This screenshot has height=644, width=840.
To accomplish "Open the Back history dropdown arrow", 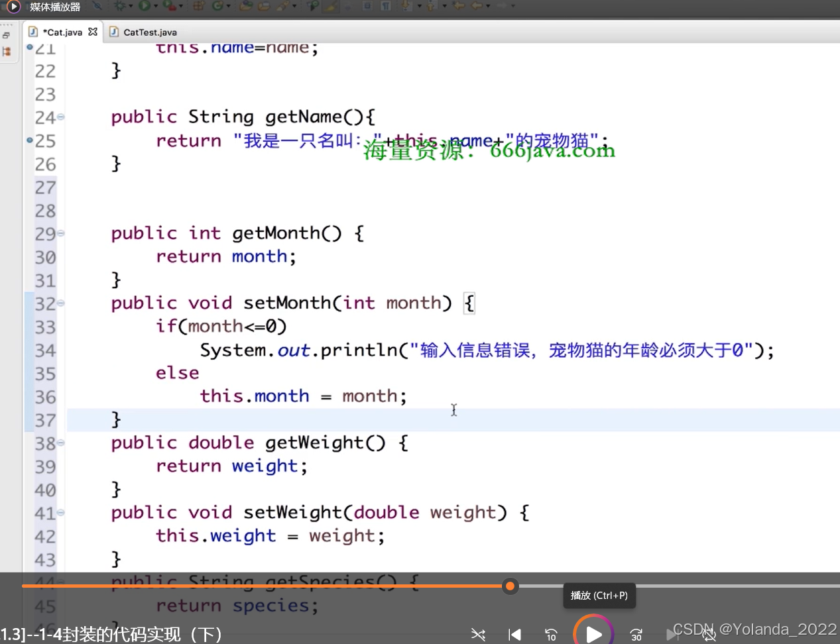I will (488, 7).
